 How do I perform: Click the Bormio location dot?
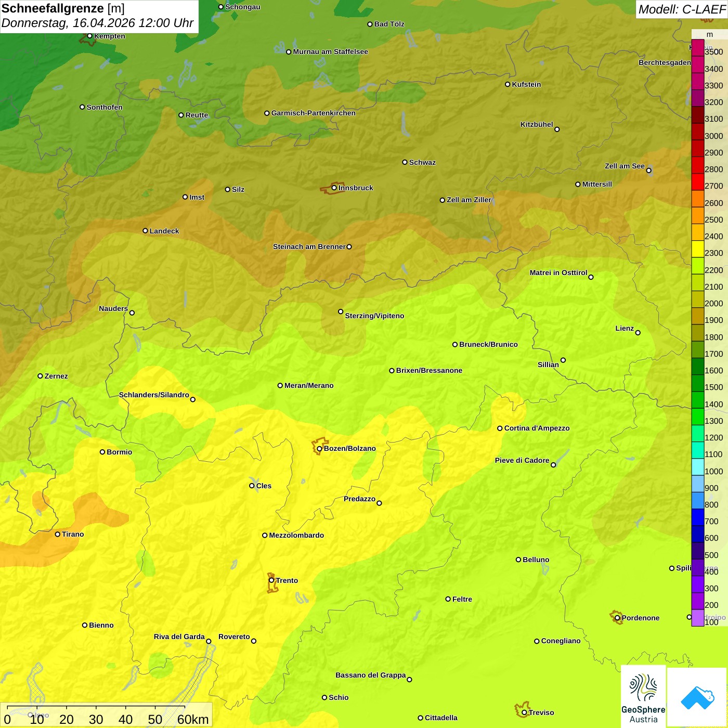coord(102,452)
